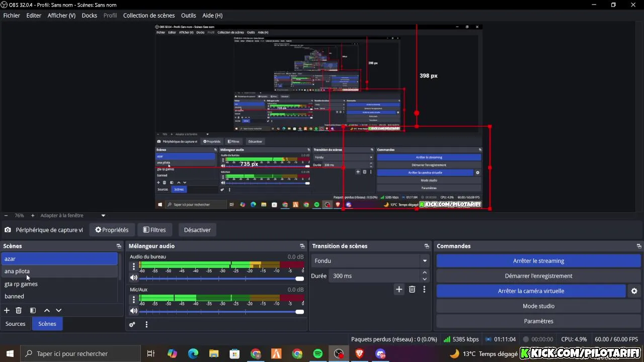Open Mic/Aux options menu
The width and height of the screenshot is (644, 362).
click(x=134, y=300)
